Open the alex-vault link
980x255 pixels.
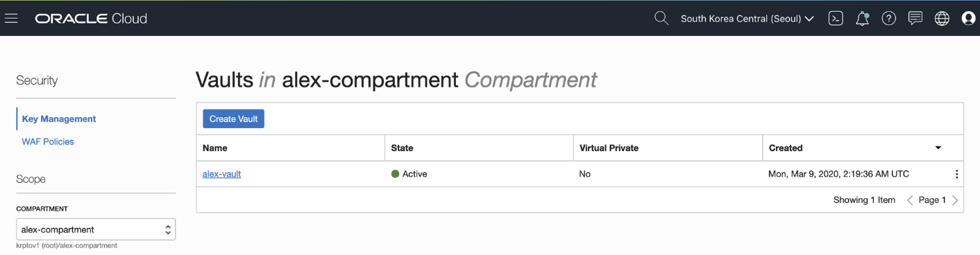[221, 174]
